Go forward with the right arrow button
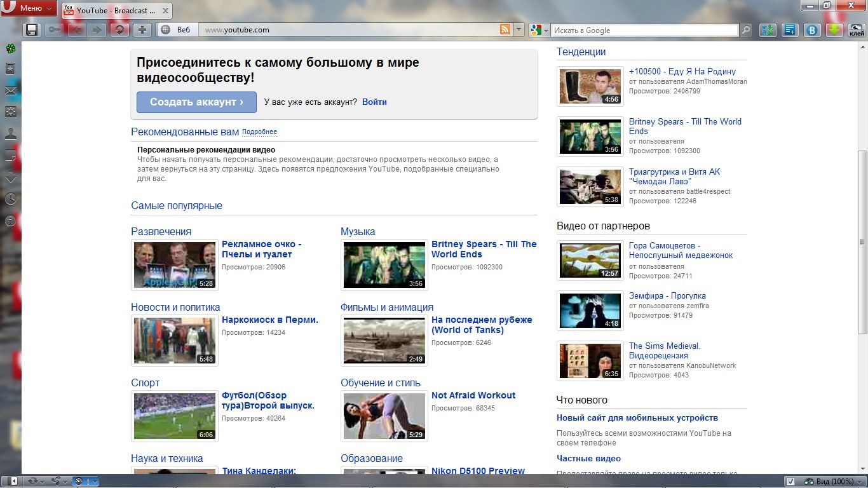Image resolution: width=868 pixels, height=488 pixels. tap(97, 30)
